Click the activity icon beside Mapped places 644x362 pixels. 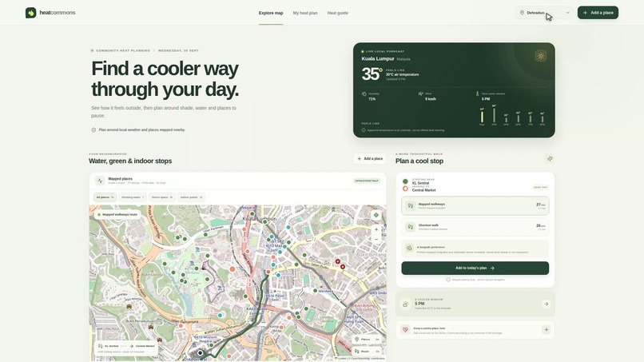(x=100, y=181)
